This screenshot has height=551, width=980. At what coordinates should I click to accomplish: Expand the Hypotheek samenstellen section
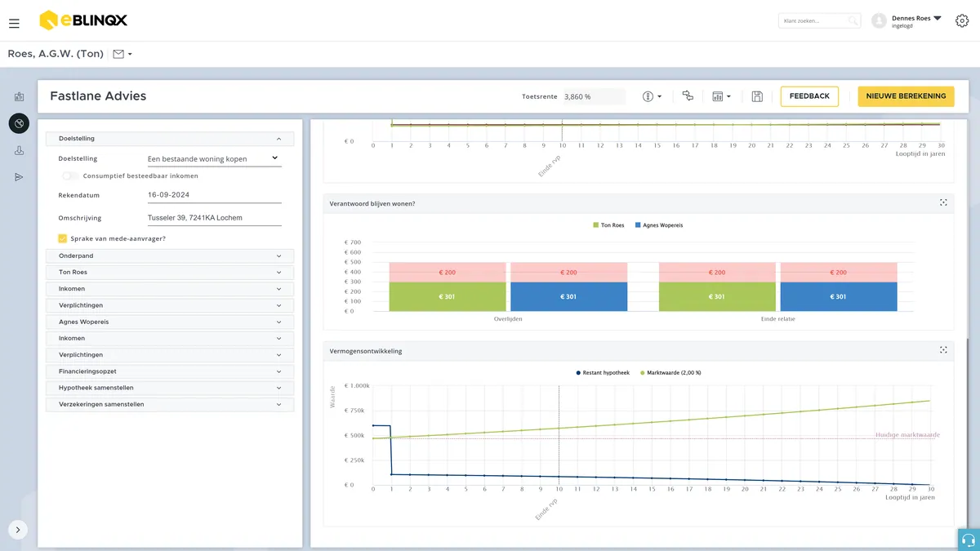(x=170, y=388)
